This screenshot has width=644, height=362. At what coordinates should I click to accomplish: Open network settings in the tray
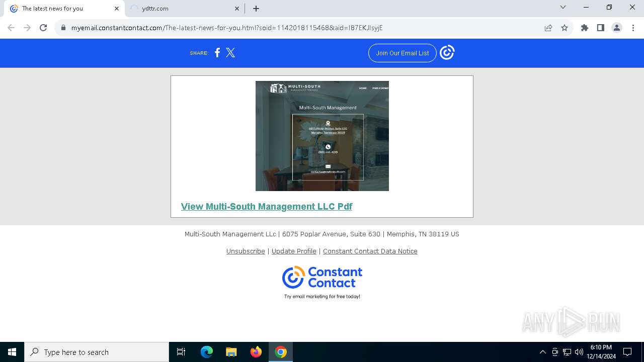click(x=567, y=352)
